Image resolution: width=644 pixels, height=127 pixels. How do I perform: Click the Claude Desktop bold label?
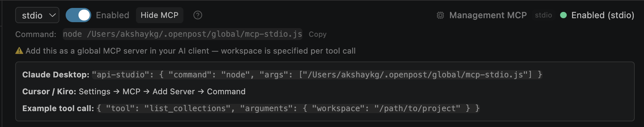(x=56, y=75)
